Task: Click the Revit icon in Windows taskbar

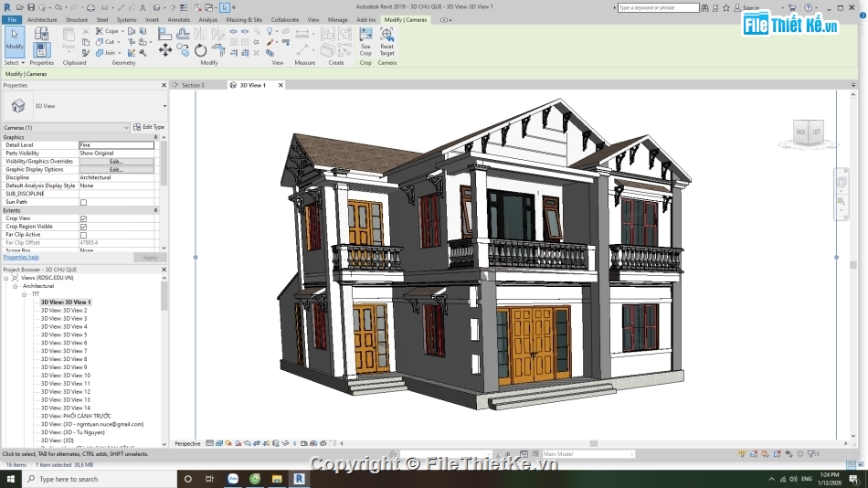Action: pos(299,479)
